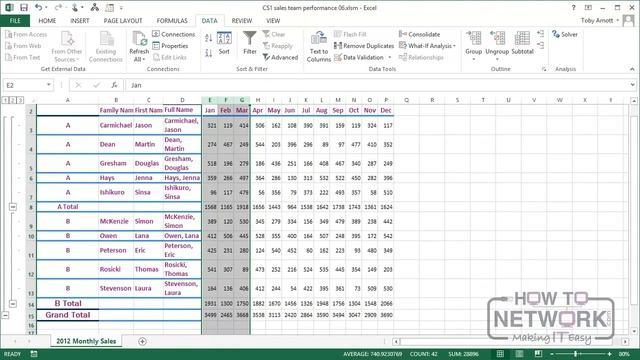This screenshot has height=360, width=640.
Task: Collapse the B Total group
Action: [13, 304]
